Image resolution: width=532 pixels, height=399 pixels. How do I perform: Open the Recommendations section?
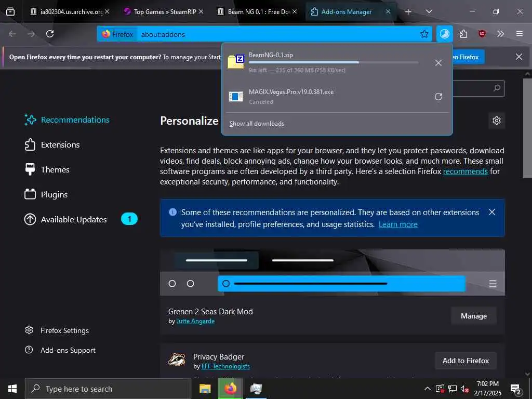point(67,120)
